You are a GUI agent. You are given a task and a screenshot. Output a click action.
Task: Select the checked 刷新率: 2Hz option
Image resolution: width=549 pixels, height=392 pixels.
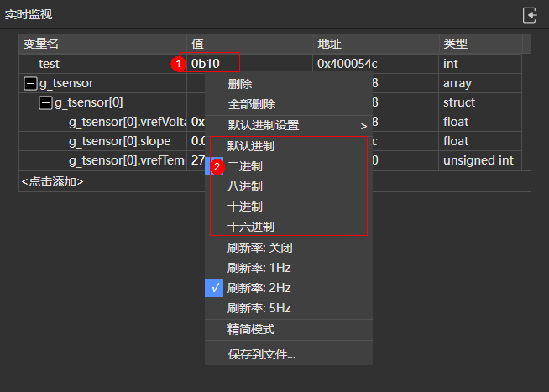click(x=259, y=288)
